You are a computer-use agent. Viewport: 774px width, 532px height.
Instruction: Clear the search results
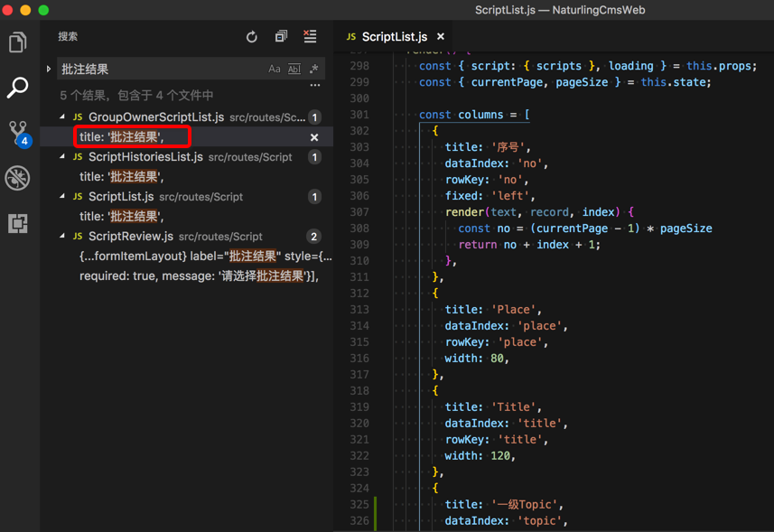[310, 36]
